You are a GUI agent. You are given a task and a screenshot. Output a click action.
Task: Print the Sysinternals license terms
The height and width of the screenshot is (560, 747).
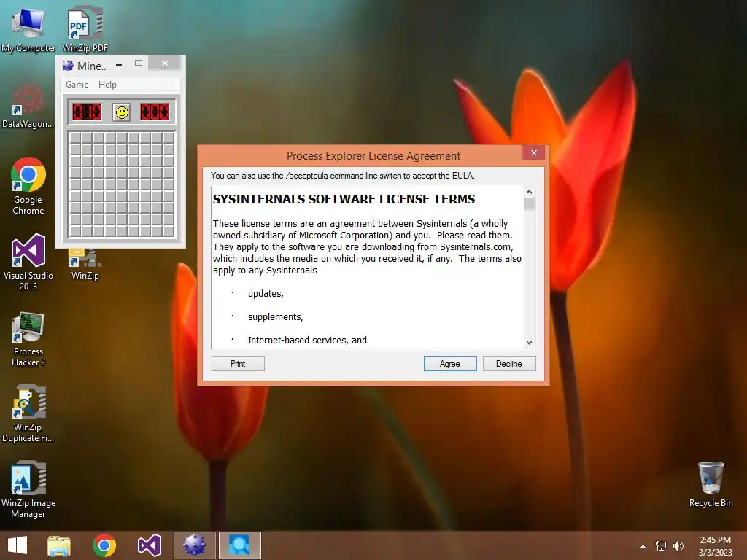point(238,363)
